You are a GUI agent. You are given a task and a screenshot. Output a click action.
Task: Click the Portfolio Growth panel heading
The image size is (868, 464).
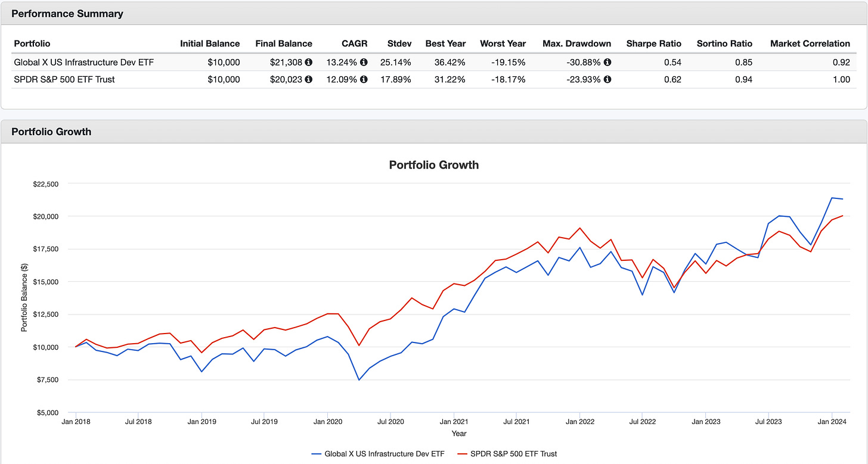pyautogui.click(x=51, y=132)
